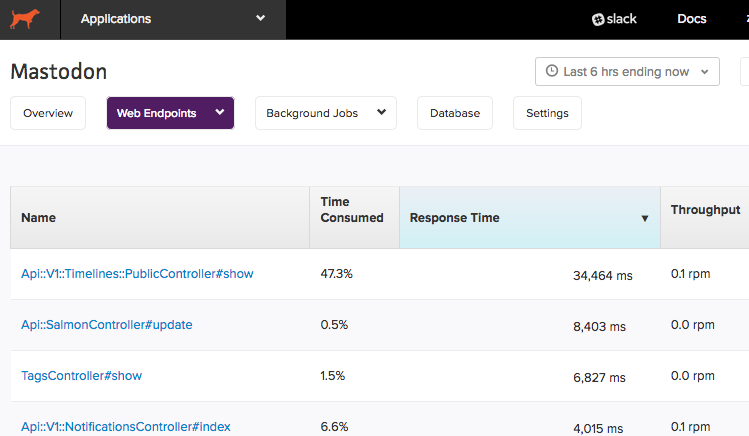Viewport: 749px width, 436px height.
Task: Expand the Background Jobs chevron
Action: point(381,112)
